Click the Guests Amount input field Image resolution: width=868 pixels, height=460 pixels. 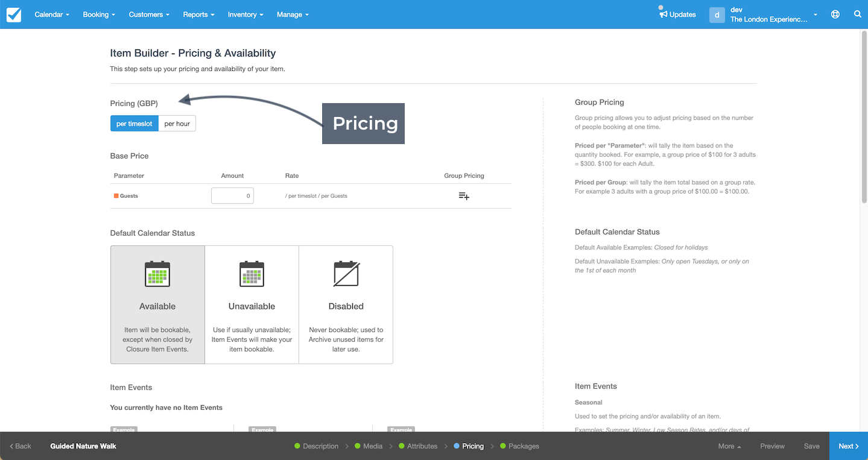(x=232, y=196)
